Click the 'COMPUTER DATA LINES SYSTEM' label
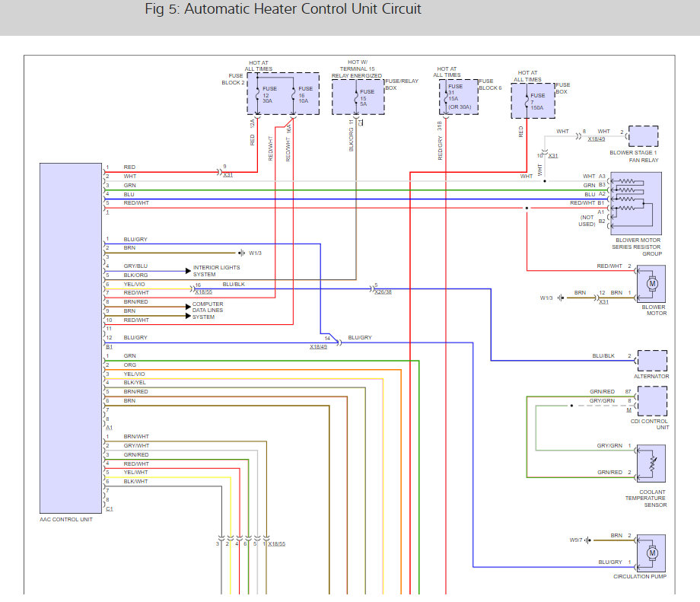 pyautogui.click(x=208, y=311)
